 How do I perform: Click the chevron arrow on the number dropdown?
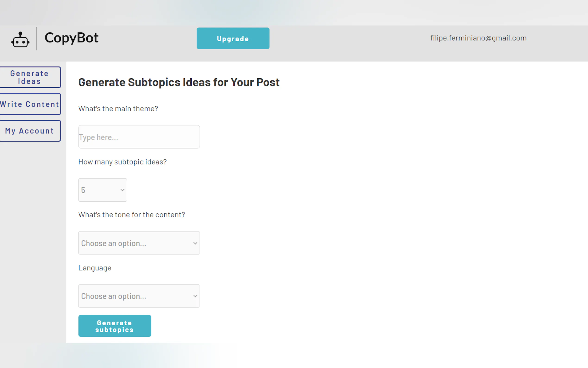pyautogui.click(x=122, y=190)
